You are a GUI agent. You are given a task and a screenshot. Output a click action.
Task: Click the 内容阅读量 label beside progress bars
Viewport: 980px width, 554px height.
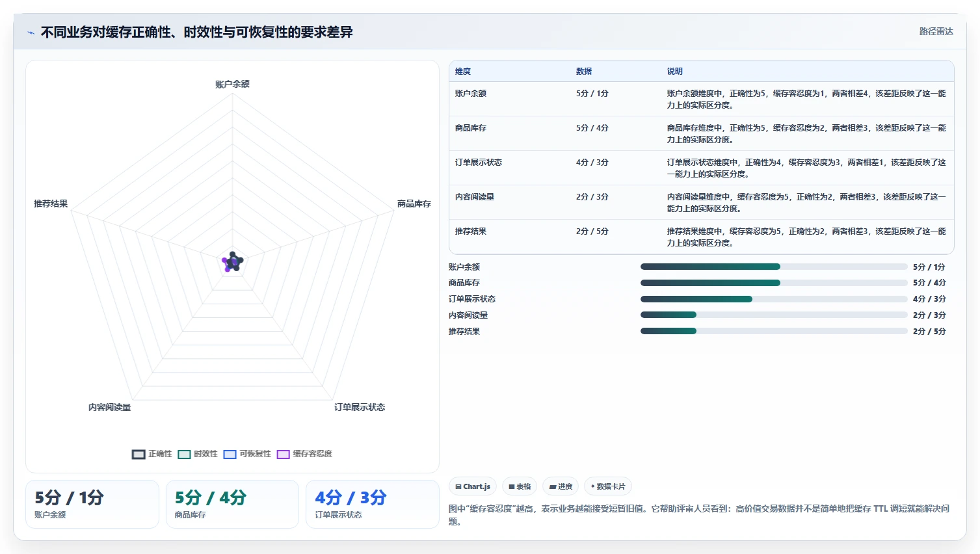coord(468,315)
